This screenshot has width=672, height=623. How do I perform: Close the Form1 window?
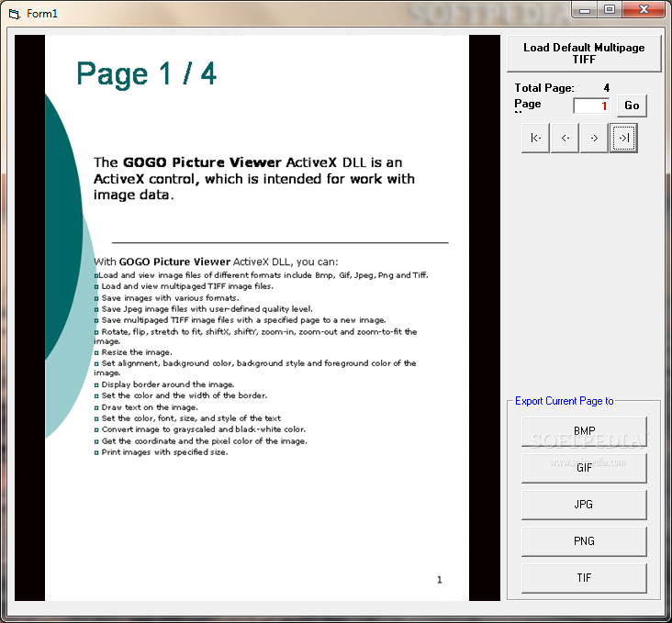[644, 10]
